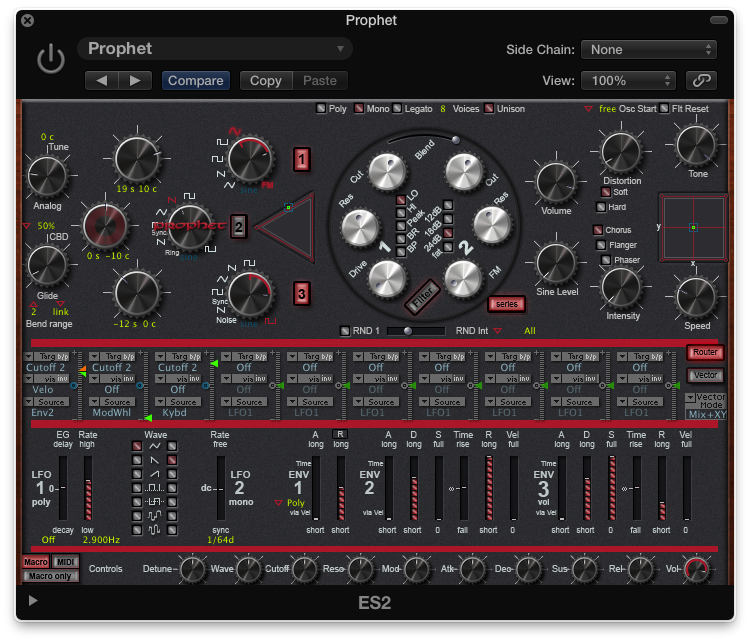Click the filter Blend slider
The image size is (750, 642).
click(423, 135)
